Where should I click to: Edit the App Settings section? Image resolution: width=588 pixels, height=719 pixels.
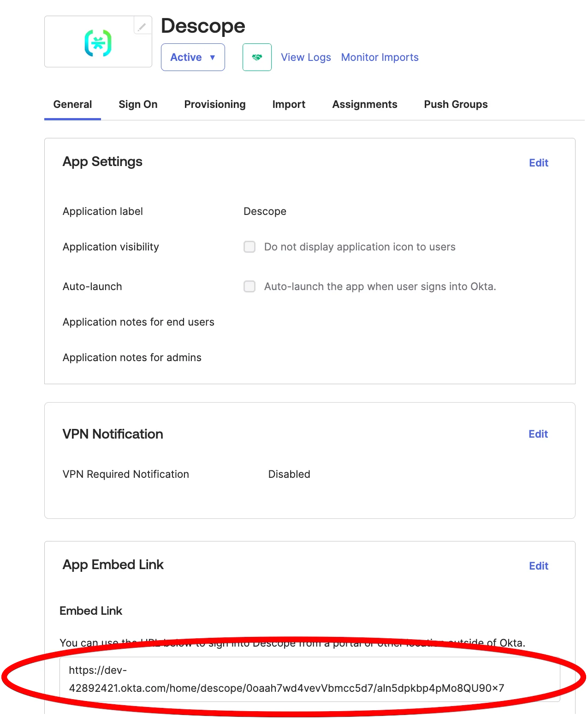538,163
